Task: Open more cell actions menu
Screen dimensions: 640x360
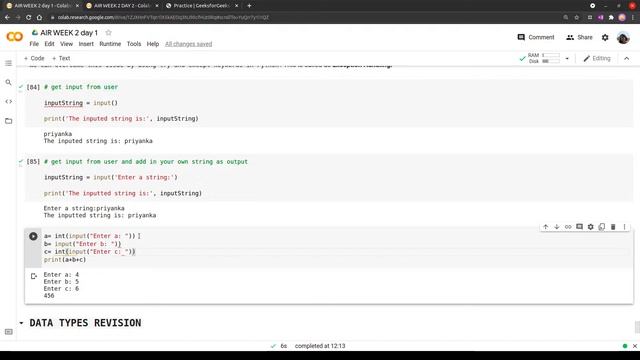Action: click(624, 227)
